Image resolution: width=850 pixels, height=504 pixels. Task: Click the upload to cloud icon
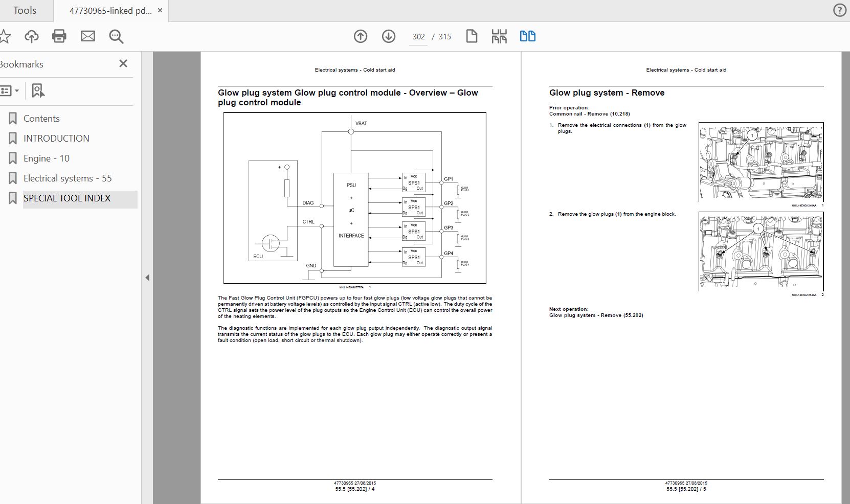(x=32, y=36)
